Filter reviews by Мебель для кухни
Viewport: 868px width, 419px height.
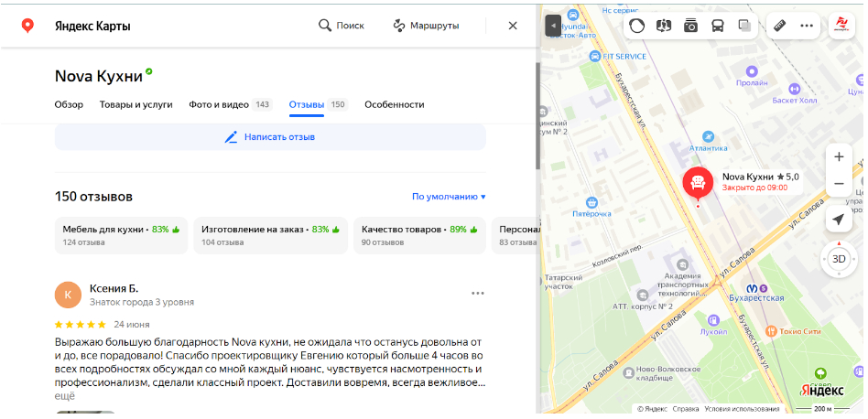coord(121,235)
